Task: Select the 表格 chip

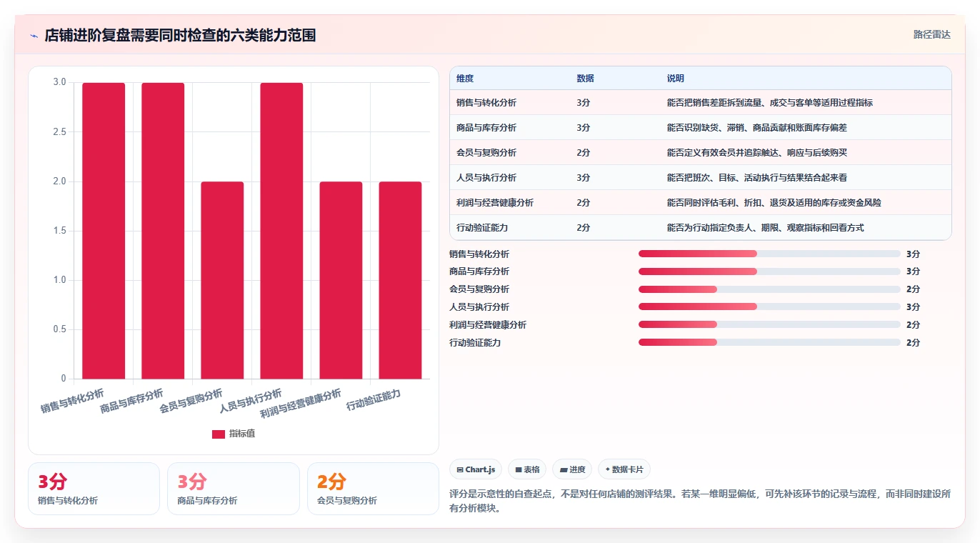Action: coord(527,469)
